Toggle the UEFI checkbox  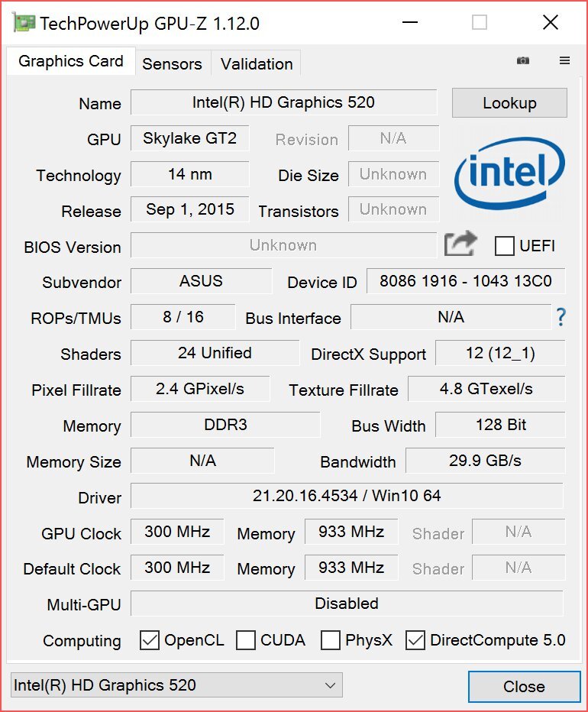coord(504,246)
